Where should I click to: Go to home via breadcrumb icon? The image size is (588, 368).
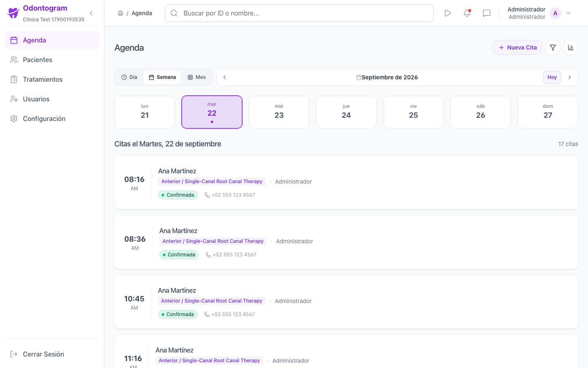click(x=120, y=13)
